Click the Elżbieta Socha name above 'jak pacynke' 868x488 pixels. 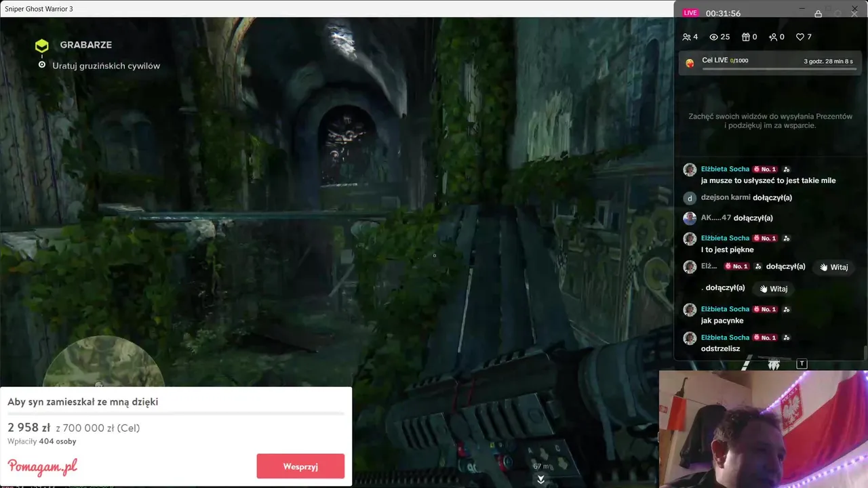coord(725,309)
